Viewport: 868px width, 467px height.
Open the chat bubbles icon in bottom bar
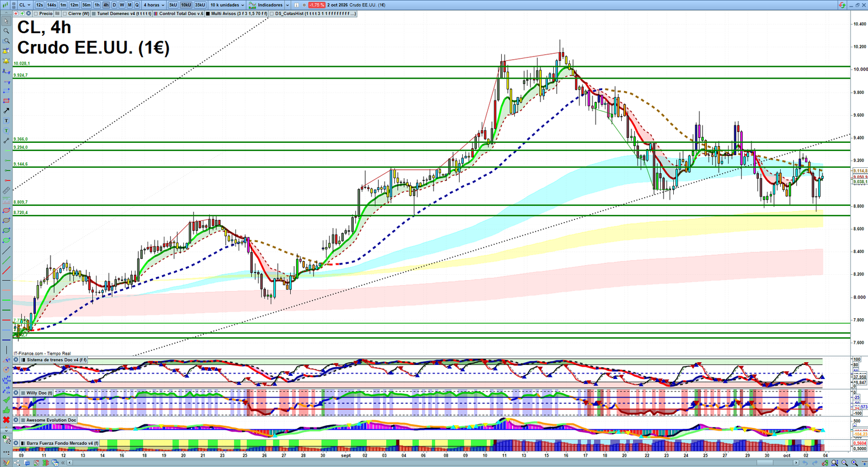[27, 463]
